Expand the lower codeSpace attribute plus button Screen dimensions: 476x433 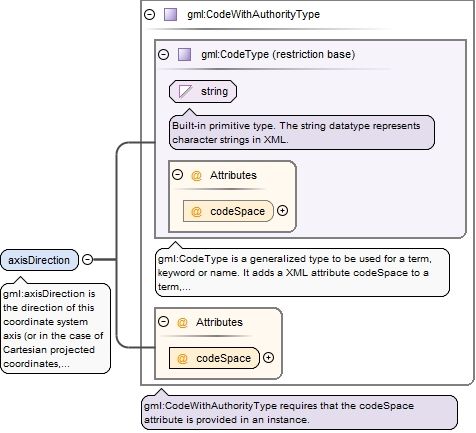click(x=268, y=358)
